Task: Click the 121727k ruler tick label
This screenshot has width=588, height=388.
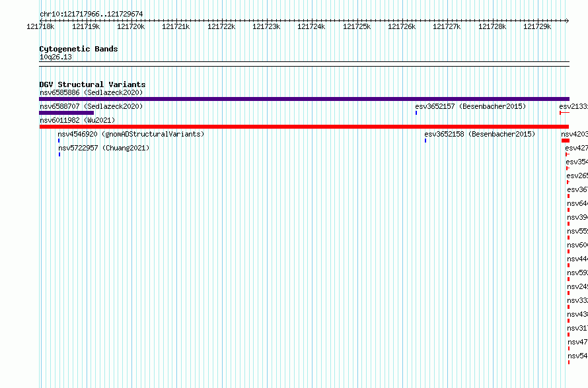Action: [447, 26]
